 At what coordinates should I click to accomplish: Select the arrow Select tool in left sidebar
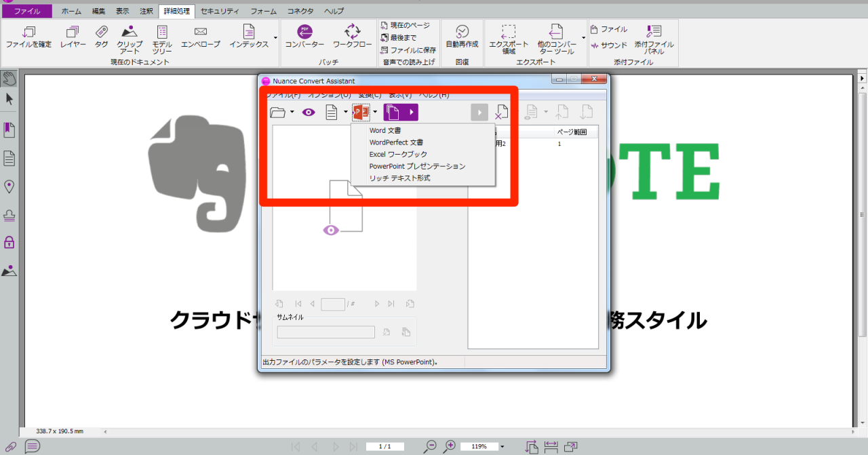pos(9,99)
